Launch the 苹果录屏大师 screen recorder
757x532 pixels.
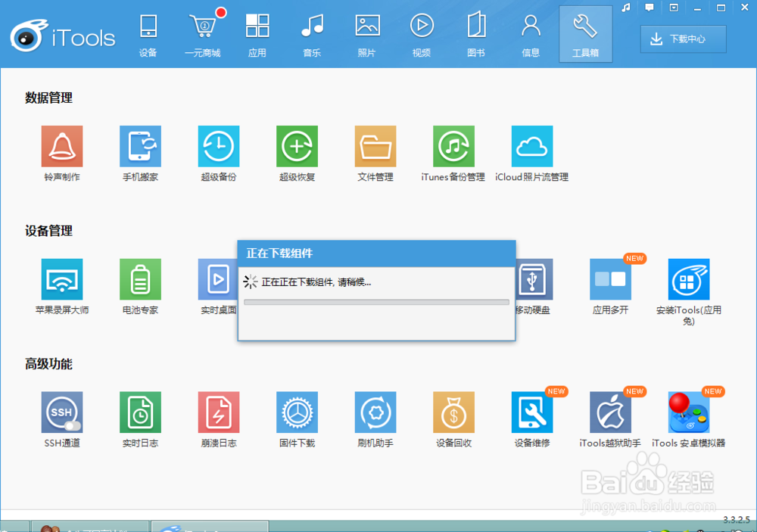coord(62,279)
